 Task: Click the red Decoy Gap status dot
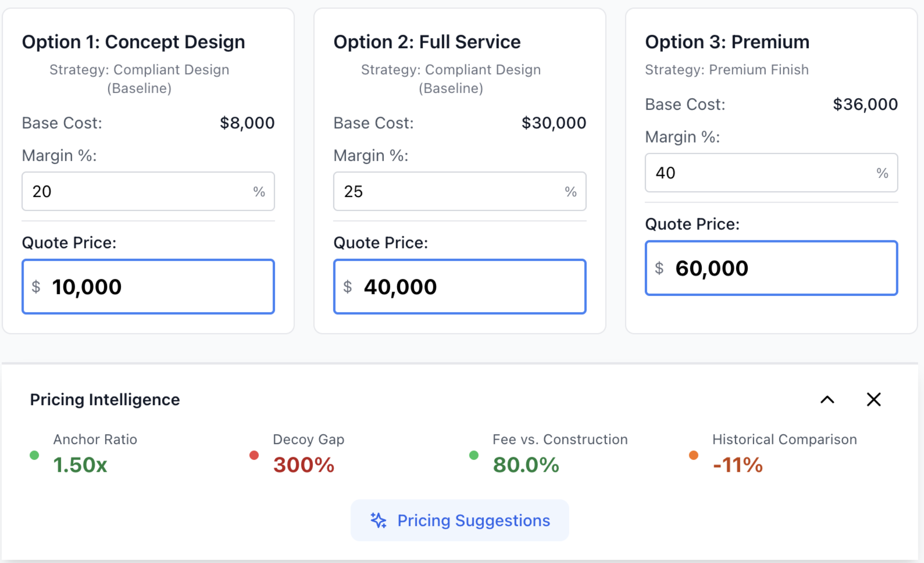254,455
